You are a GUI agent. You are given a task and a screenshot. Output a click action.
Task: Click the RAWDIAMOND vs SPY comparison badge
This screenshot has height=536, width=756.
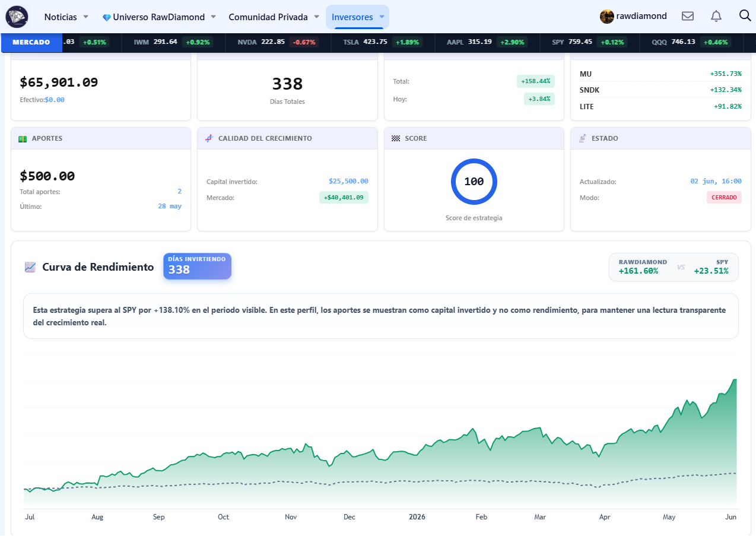click(x=674, y=267)
